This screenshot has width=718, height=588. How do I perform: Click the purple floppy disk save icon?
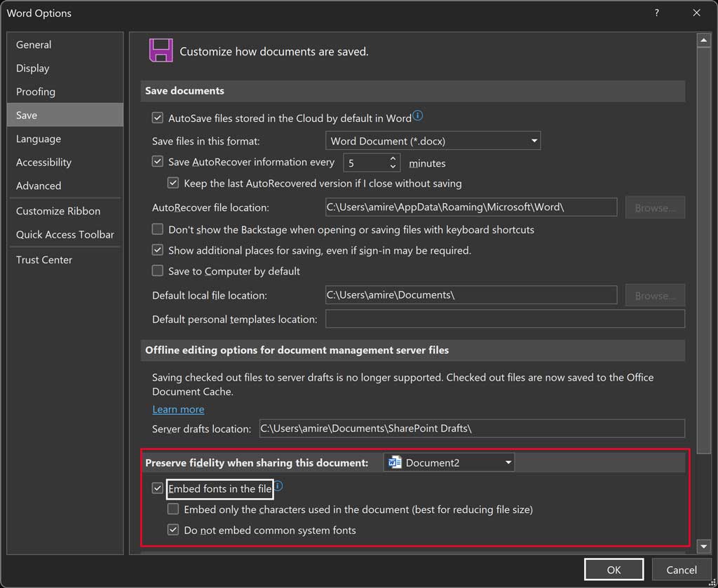(161, 50)
